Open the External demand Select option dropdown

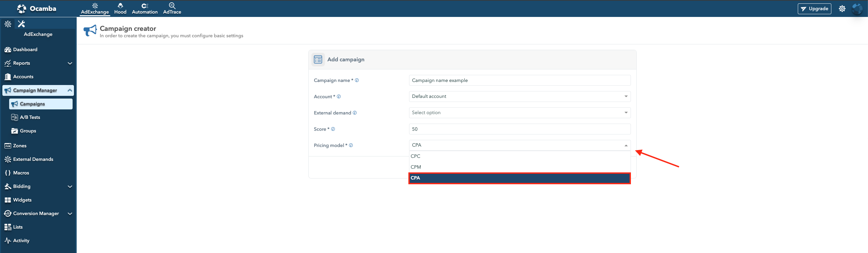pyautogui.click(x=519, y=113)
